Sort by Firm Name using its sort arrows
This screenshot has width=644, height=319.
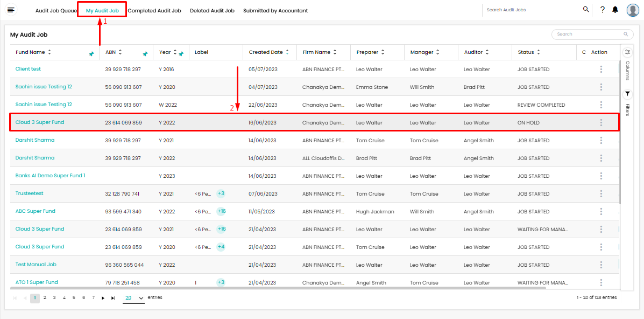coord(335,52)
